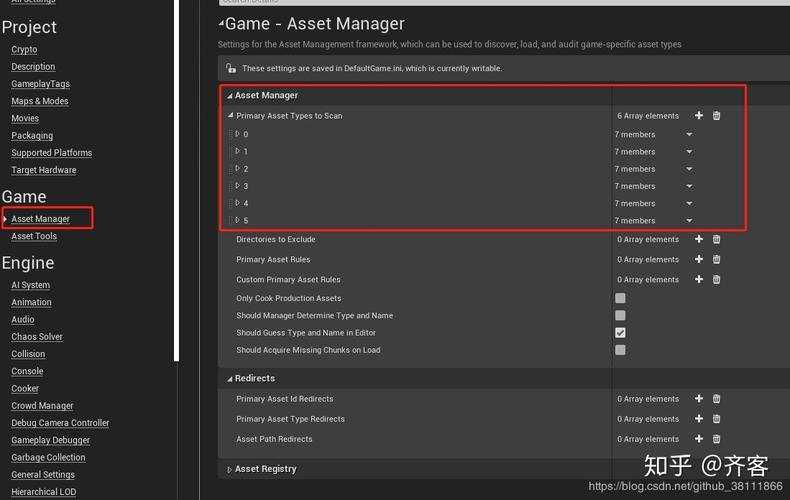Uncheck Should Guess Type and Name in Editor
Image resolution: width=790 pixels, height=500 pixels.
620,333
